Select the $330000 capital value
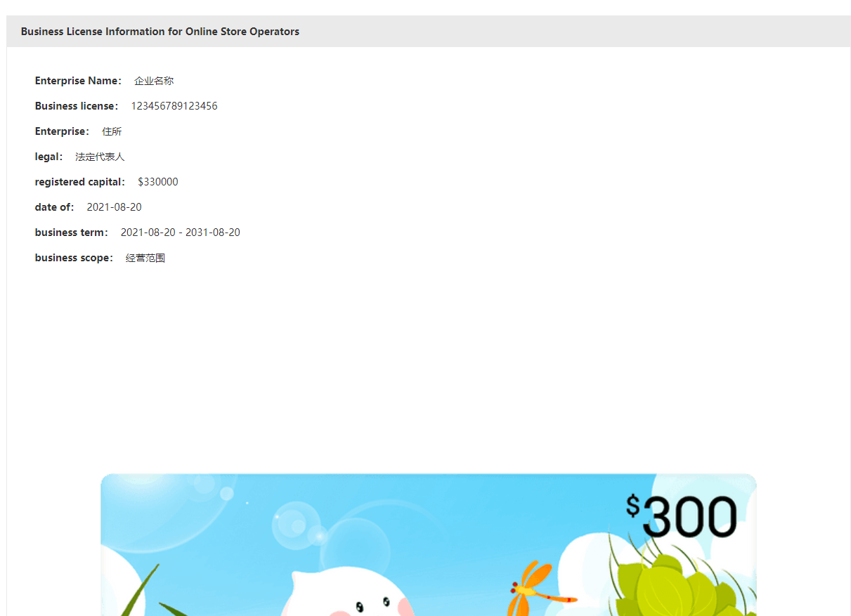The width and height of the screenshot is (851, 616). [158, 182]
